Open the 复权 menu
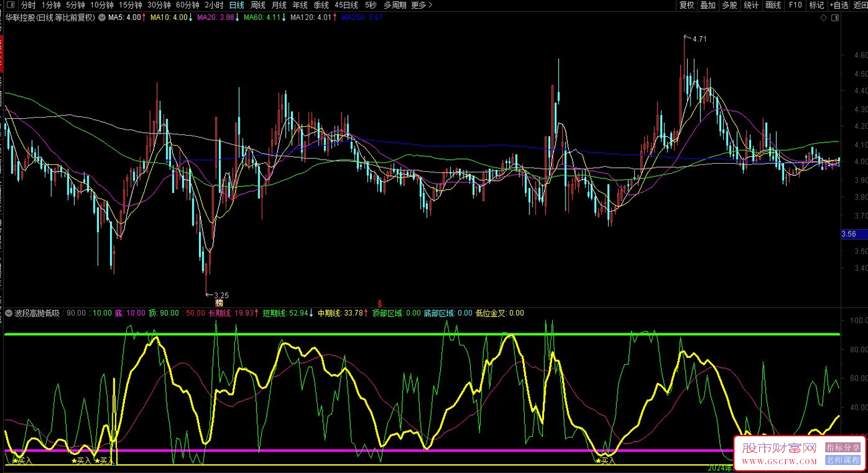This screenshot has width=868, height=473. [686, 5]
